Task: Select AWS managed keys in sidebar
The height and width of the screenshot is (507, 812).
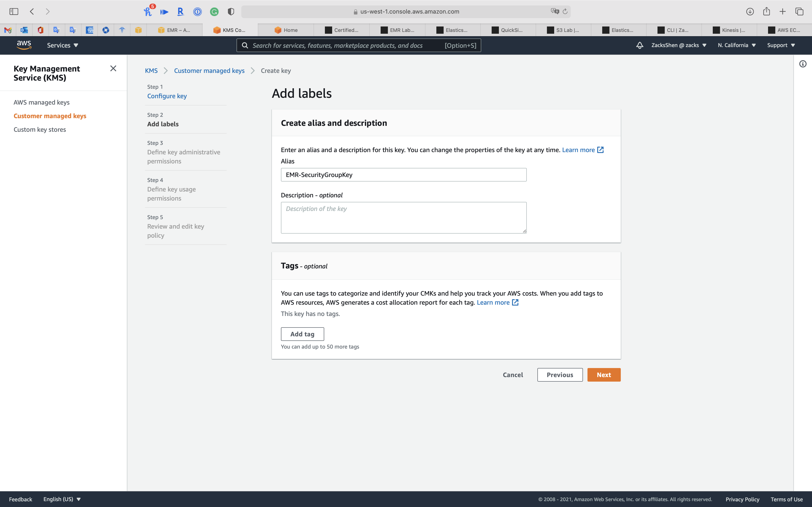Action: tap(42, 102)
